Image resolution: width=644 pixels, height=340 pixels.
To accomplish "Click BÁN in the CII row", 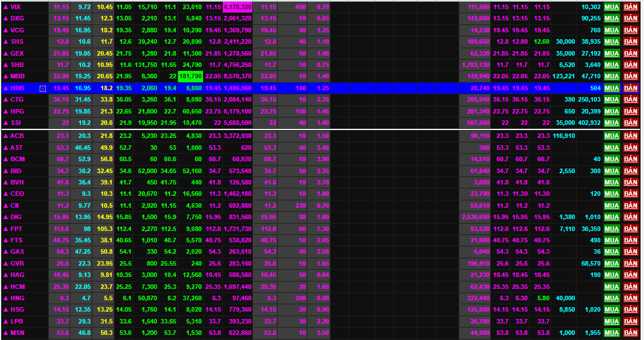I will (630, 205).
